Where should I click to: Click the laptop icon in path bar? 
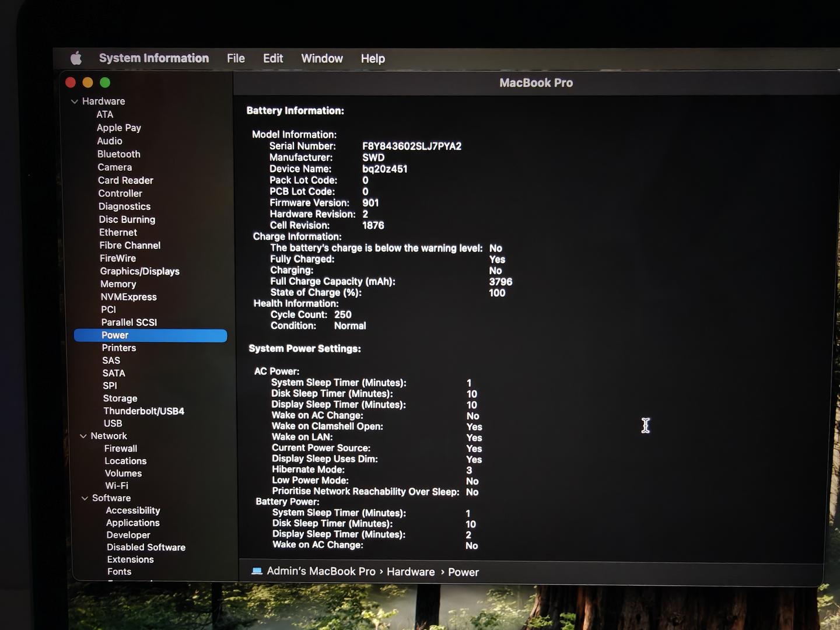(x=257, y=571)
